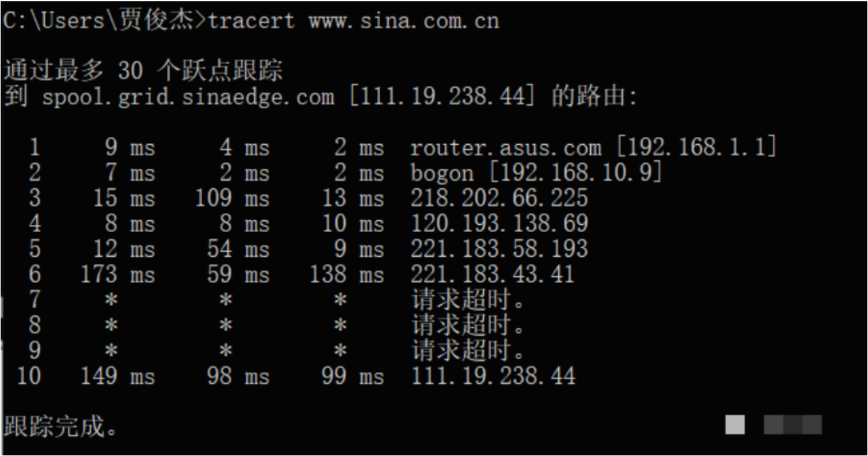Click the spool.grid.sinaedge.com hostname
868x456 pixels.
pyautogui.click(x=188, y=97)
